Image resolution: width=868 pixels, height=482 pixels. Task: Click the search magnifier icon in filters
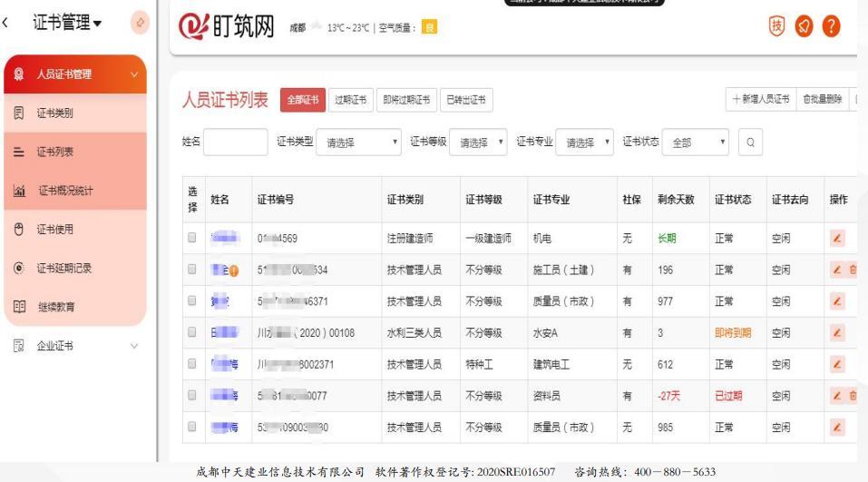(749, 143)
